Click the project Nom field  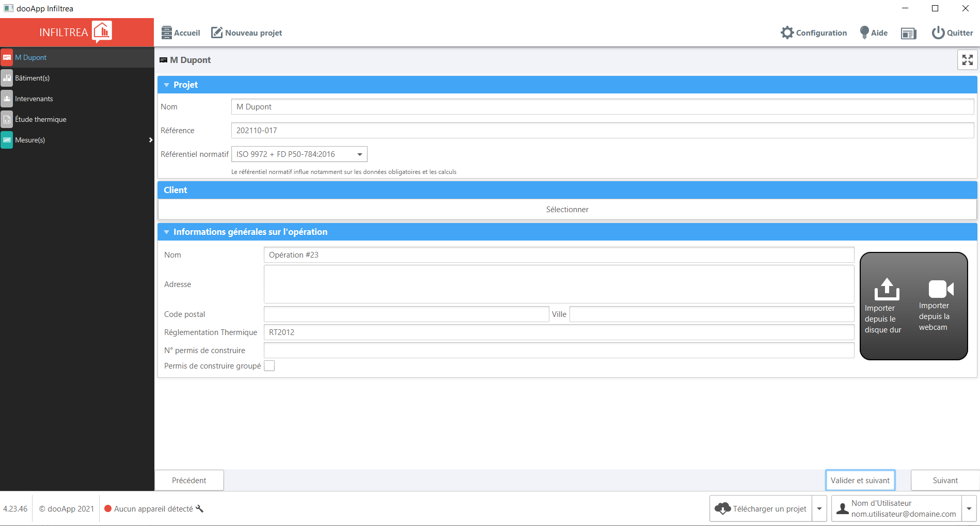tap(603, 107)
